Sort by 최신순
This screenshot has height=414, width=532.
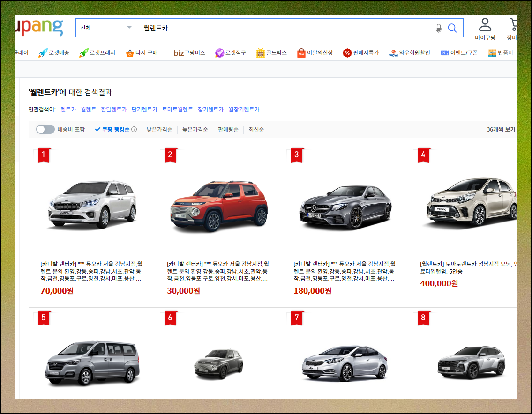(x=256, y=130)
